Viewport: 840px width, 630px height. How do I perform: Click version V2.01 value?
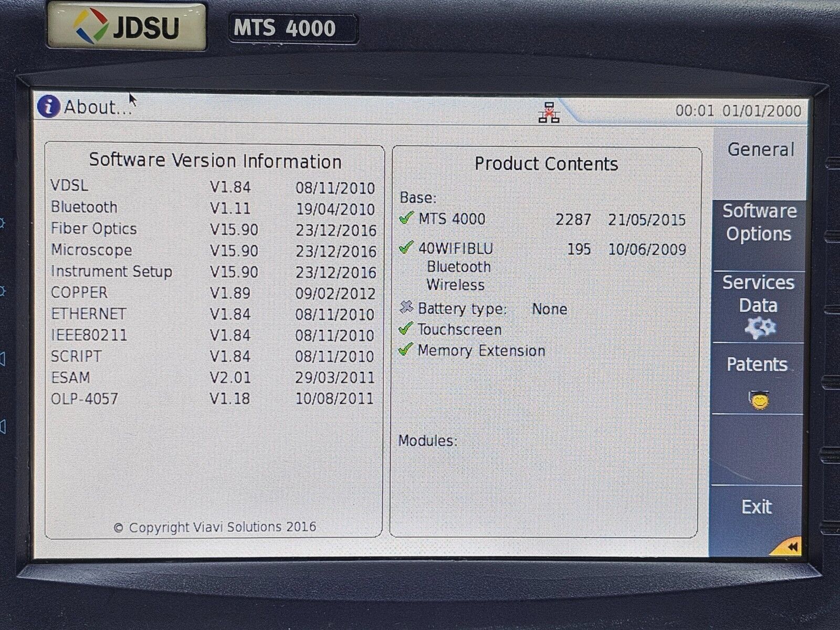(x=230, y=377)
